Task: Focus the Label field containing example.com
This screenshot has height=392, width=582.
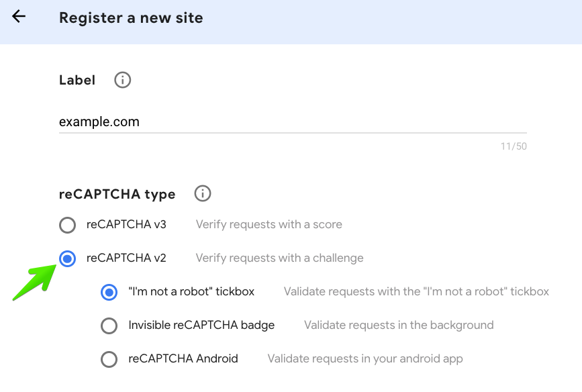Action: tap(293, 121)
